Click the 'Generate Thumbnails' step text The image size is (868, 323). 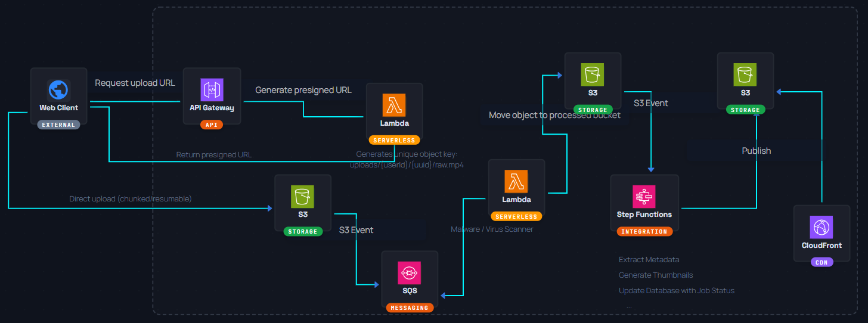[x=656, y=275]
